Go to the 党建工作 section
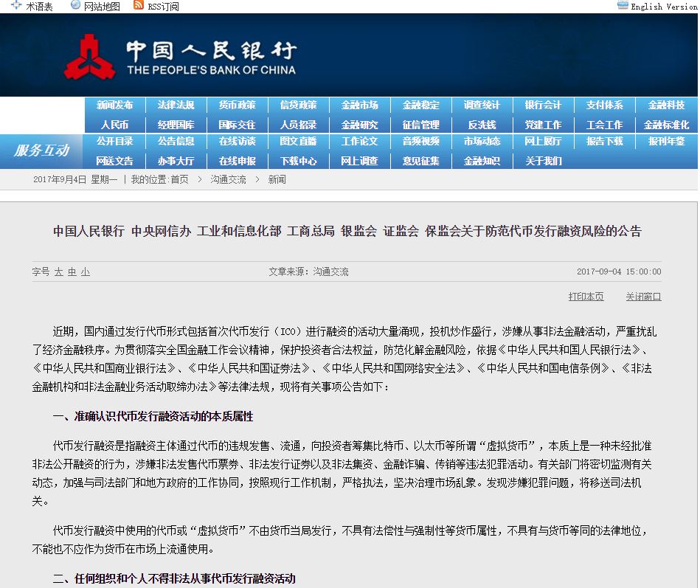This screenshot has height=588, width=700. (543, 125)
